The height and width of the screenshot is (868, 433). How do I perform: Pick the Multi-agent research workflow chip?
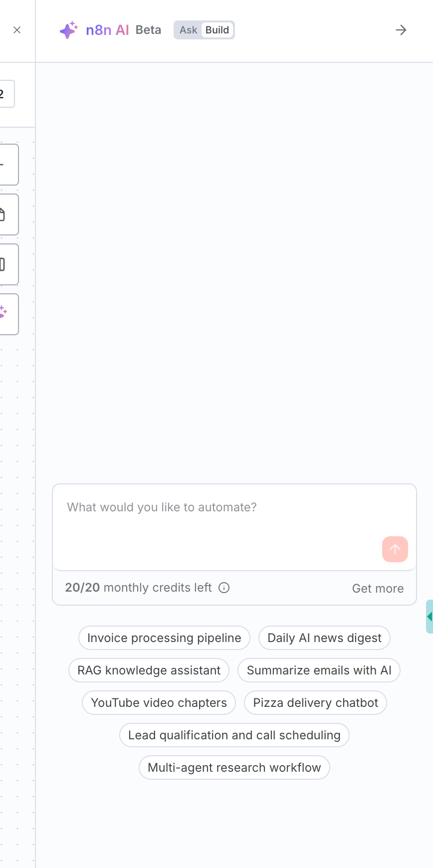pyautogui.click(x=234, y=768)
